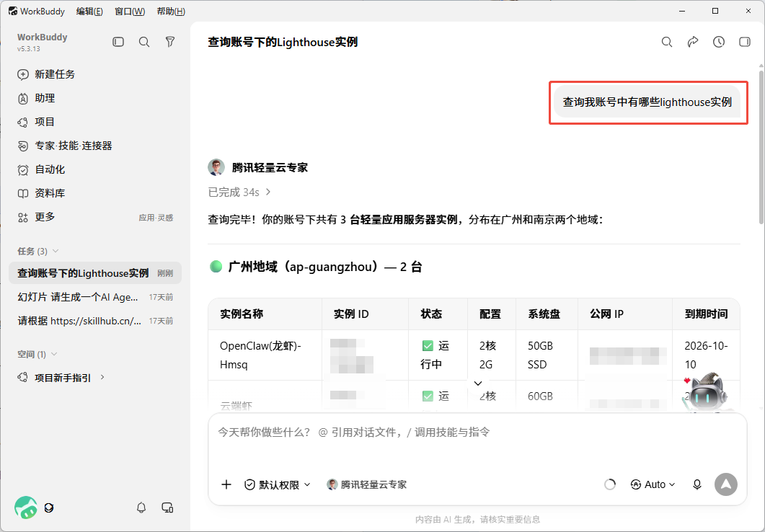Image resolution: width=765 pixels, height=532 pixels.
Task: Open the 编辑(E) menu
Action: (x=90, y=12)
